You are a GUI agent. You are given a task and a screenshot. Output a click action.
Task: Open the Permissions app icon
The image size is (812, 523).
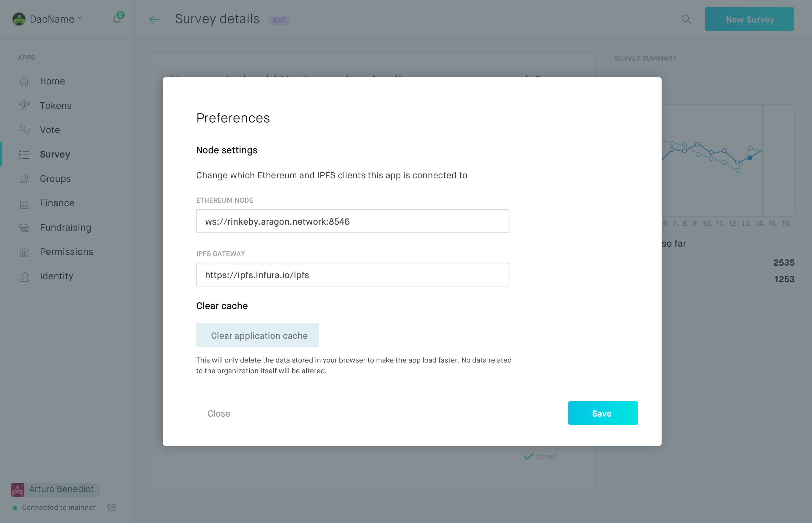24,252
